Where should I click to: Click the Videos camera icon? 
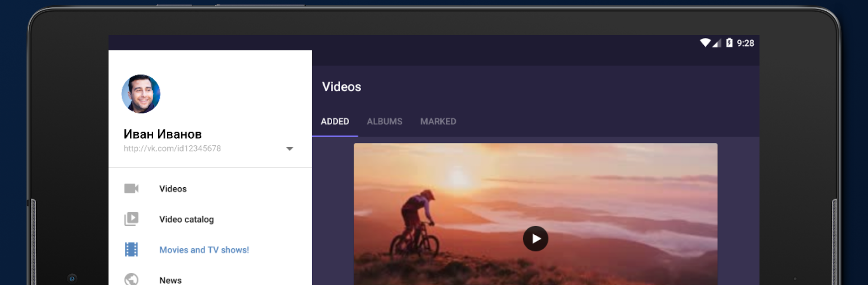(132, 188)
